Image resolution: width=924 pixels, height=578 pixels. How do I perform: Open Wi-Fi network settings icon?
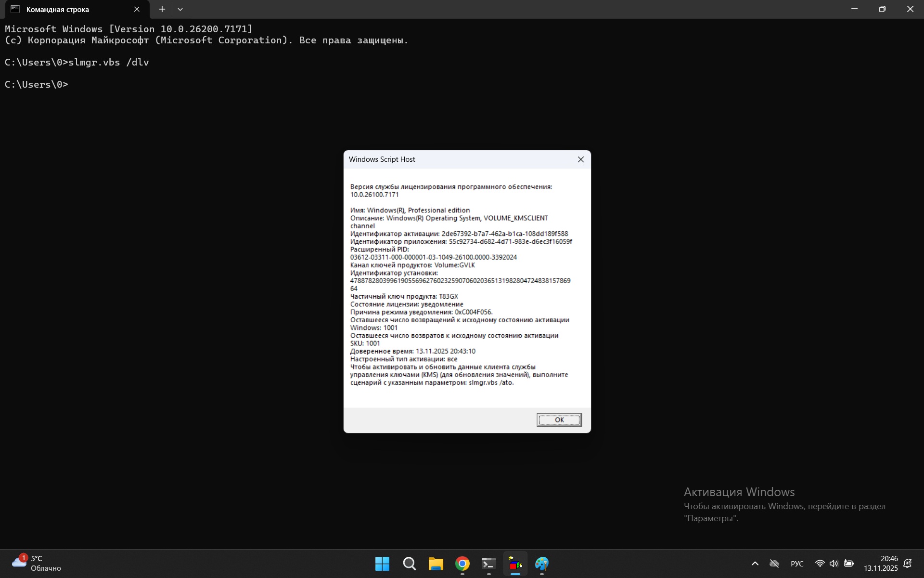[820, 564]
